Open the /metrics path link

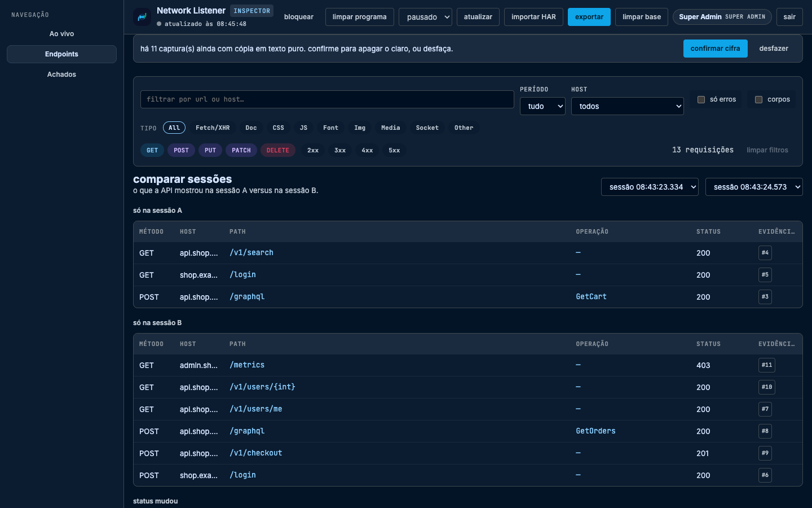(x=247, y=365)
